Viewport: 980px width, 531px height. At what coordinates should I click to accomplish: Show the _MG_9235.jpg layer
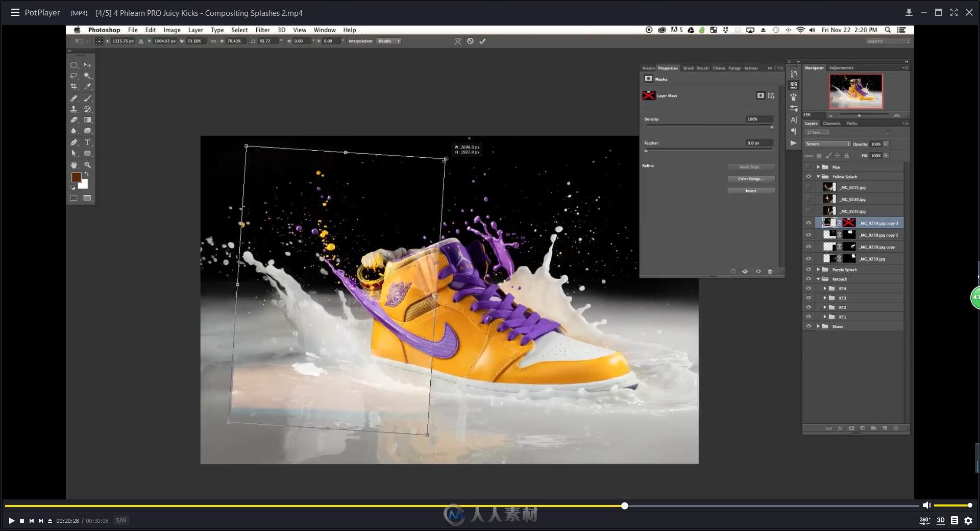tap(808, 211)
